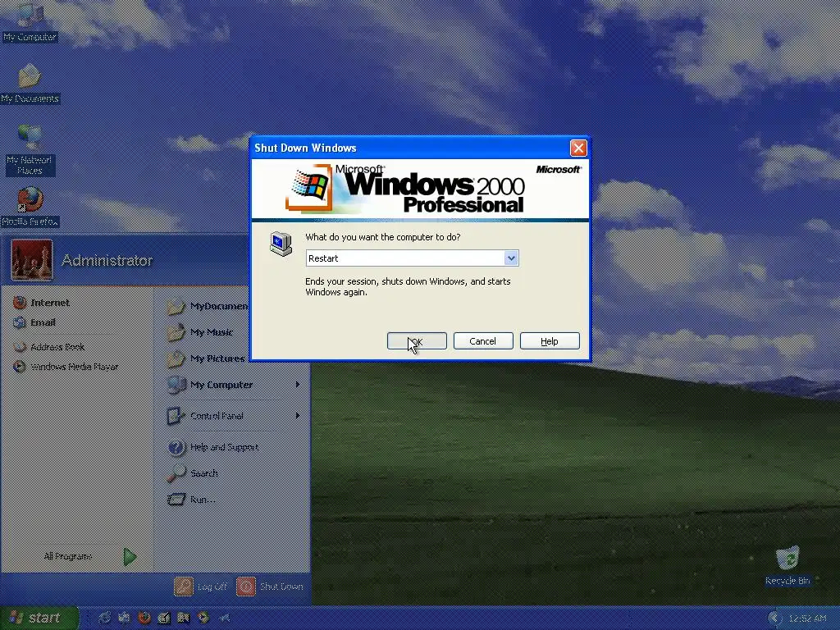Viewport: 840px width, 630px height.
Task: Click the Administrator name in Start menu
Action: coord(107,260)
